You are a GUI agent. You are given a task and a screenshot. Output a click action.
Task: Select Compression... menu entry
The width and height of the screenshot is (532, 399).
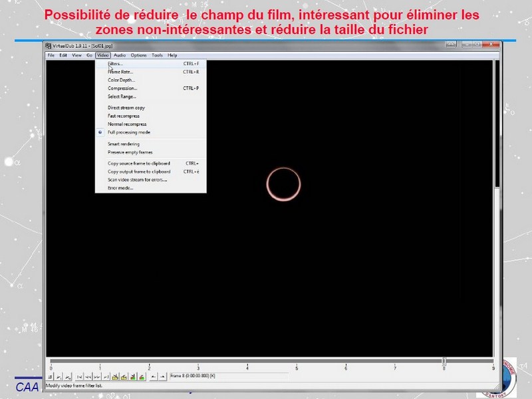tap(122, 88)
